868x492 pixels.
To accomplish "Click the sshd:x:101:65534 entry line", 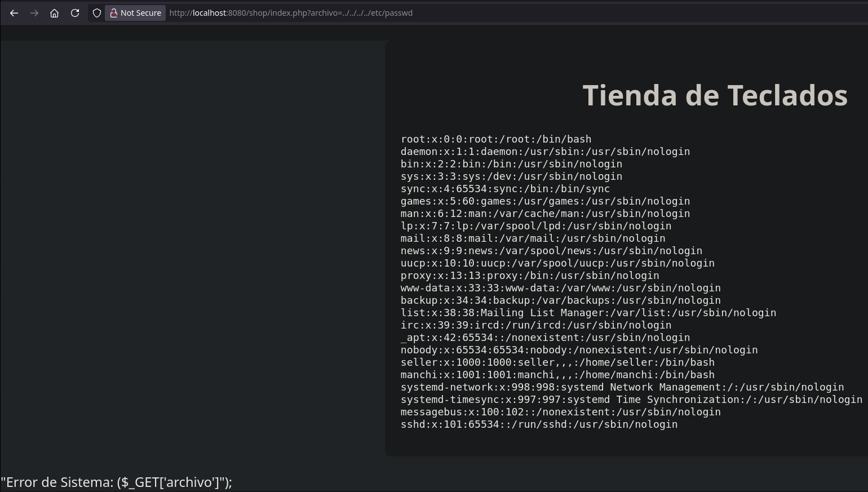I will [x=539, y=424].
